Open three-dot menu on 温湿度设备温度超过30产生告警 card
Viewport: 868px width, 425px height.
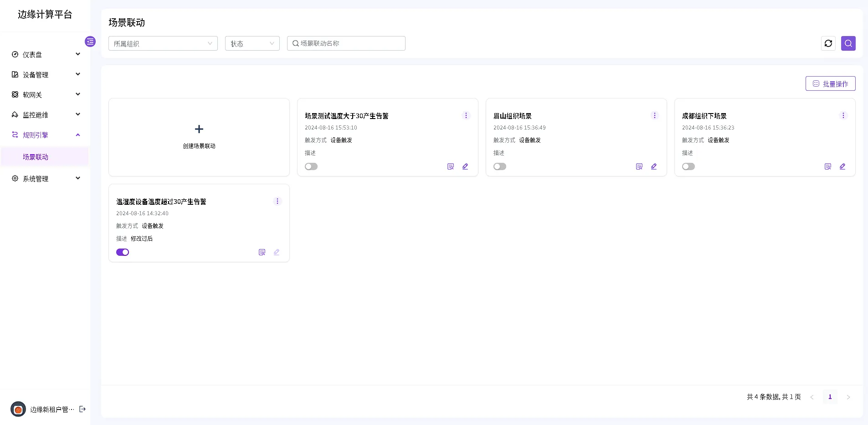(277, 201)
